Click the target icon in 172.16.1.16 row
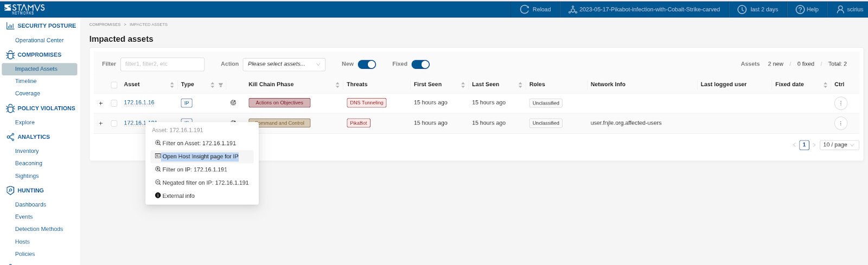The height and width of the screenshot is (265, 868). pyautogui.click(x=233, y=102)
